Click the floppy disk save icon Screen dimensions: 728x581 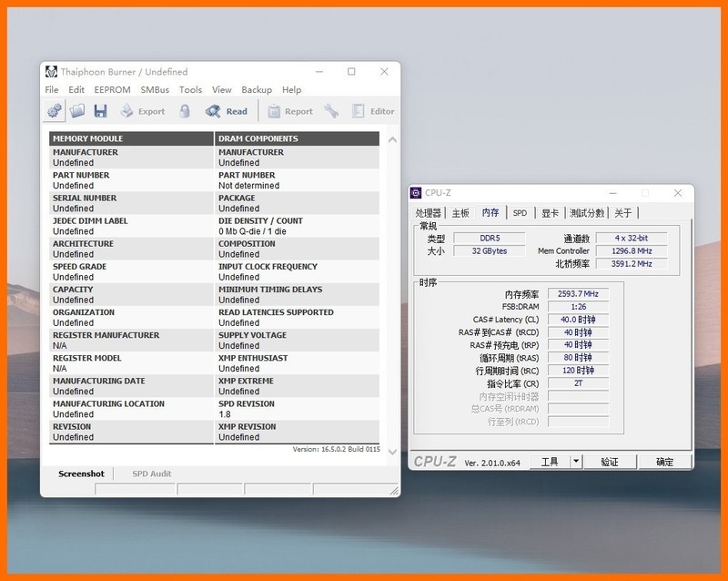[100, 111]
